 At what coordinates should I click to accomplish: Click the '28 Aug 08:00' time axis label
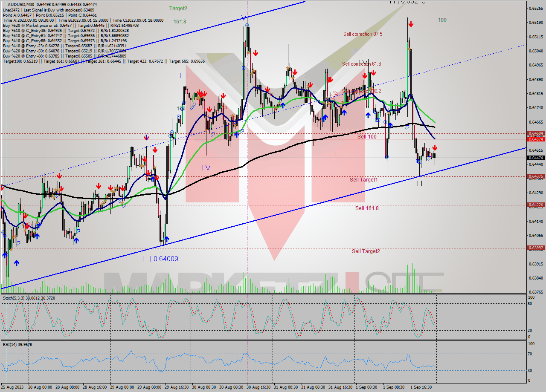tap(67, 387)
